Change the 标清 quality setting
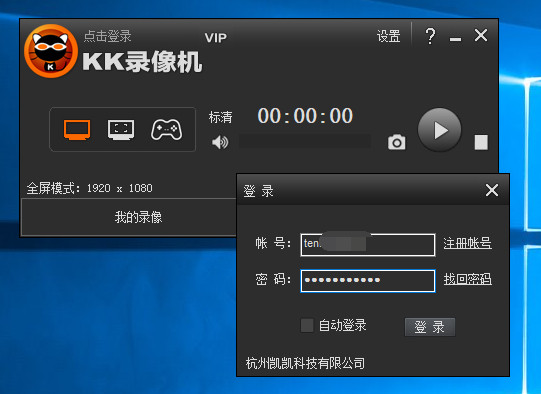 click(220, 117)
